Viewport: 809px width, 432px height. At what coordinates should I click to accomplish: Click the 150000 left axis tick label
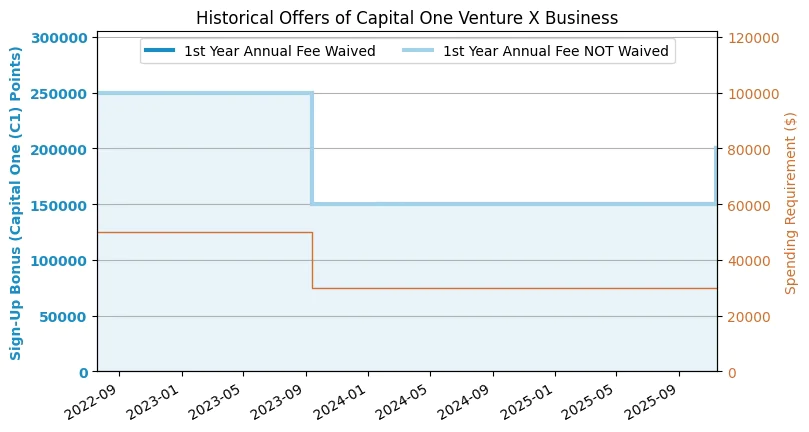pyautogui.click(x=62, y=205)
